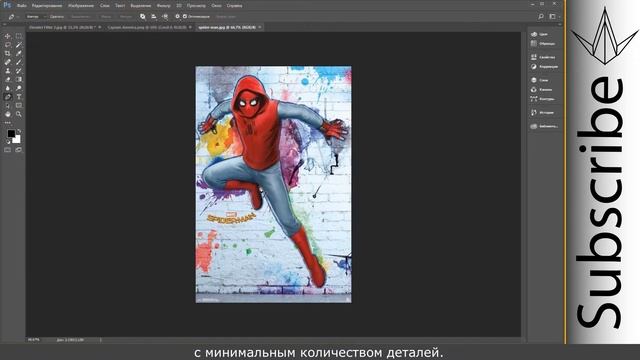Open the Файл menu
Viewport: 640px width, 360px height.
pyautogui.click(x=22, y=6)
